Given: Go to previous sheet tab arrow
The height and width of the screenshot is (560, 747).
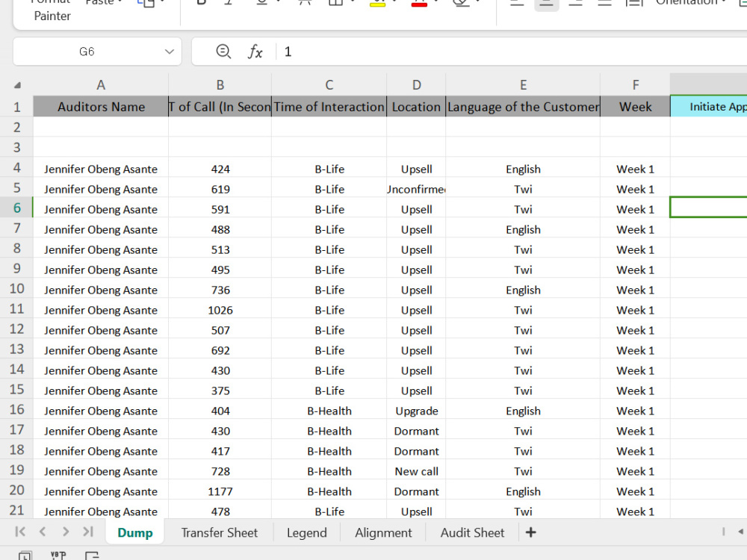Looking at the screenshot, I should point(43,532).
